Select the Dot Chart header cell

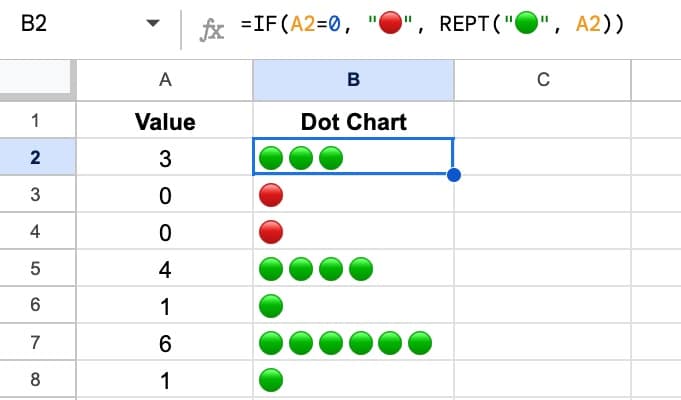[354, 120]
